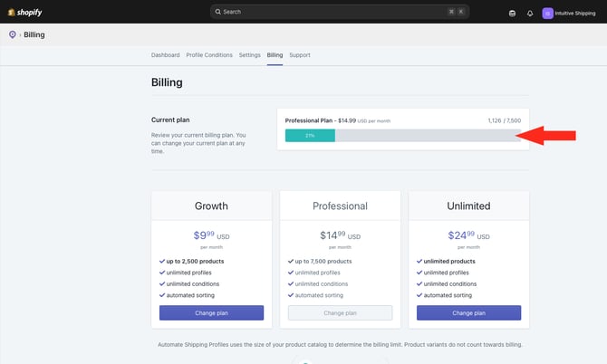Select the Billing tab
The image size is (607, 364).
275,55
